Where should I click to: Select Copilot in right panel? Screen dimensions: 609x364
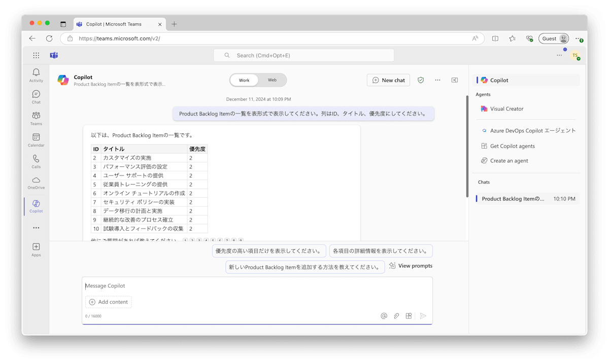point(526,80)
